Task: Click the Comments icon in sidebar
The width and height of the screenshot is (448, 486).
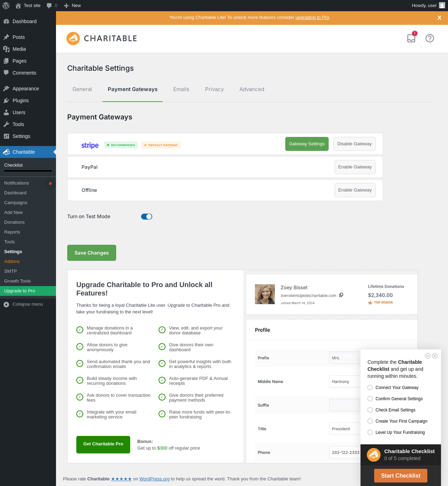Action: (6, 73)
